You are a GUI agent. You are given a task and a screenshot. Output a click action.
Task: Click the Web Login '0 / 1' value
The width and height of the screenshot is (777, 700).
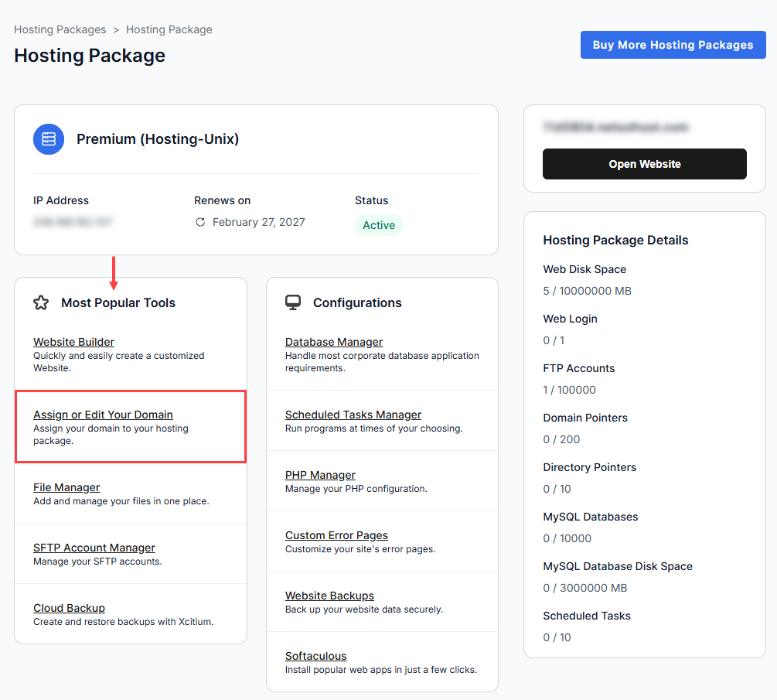pos(554,340)
